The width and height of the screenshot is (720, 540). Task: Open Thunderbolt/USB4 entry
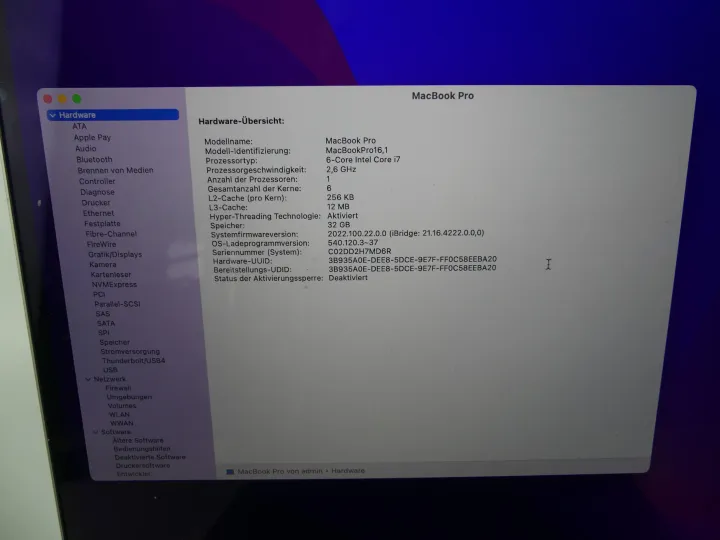coord(133,360)
